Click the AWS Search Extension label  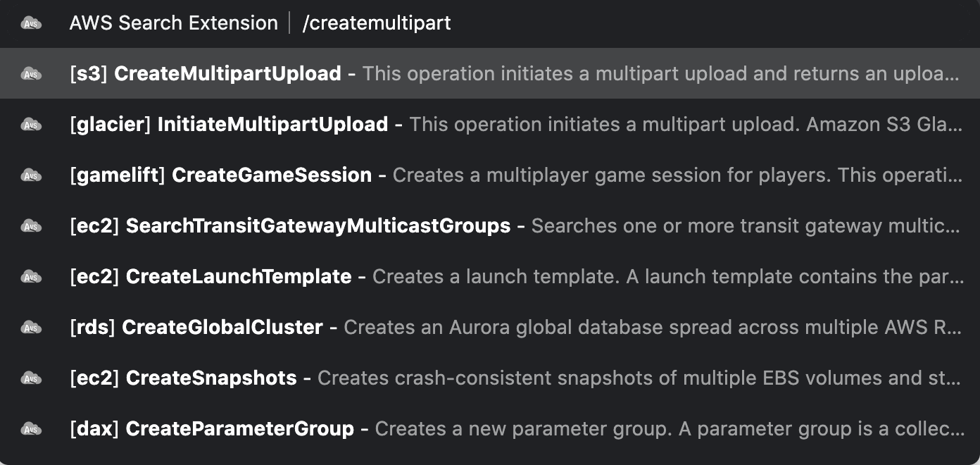tap(174, 23)
